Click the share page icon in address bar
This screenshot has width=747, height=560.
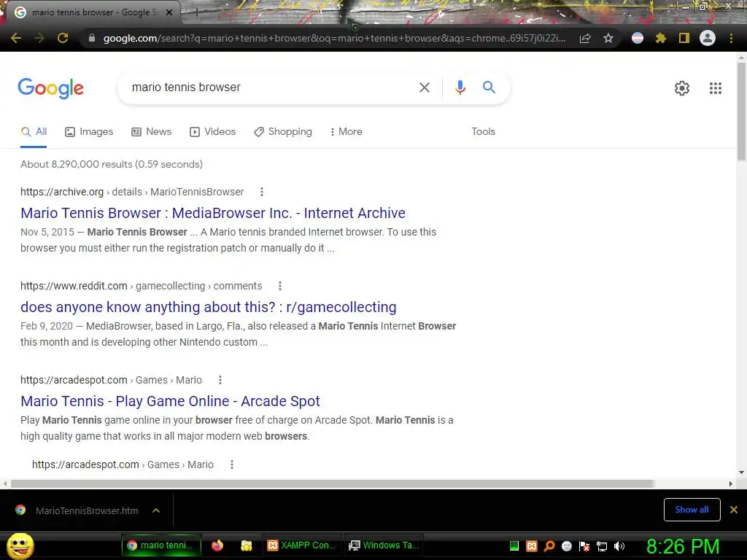pos(585,38)
